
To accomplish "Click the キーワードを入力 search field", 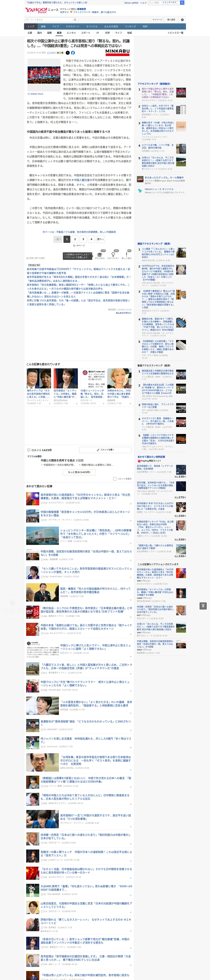I will pos(49,20).
